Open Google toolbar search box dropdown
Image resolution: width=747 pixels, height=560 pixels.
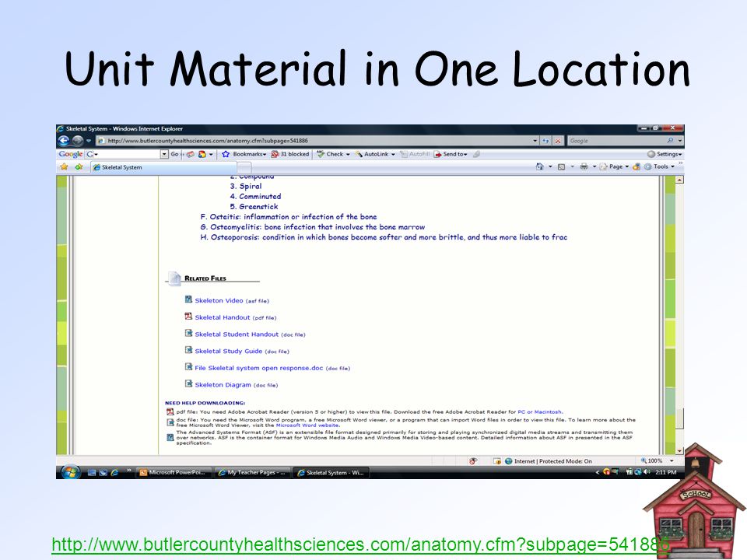click(x=164, y=154)
